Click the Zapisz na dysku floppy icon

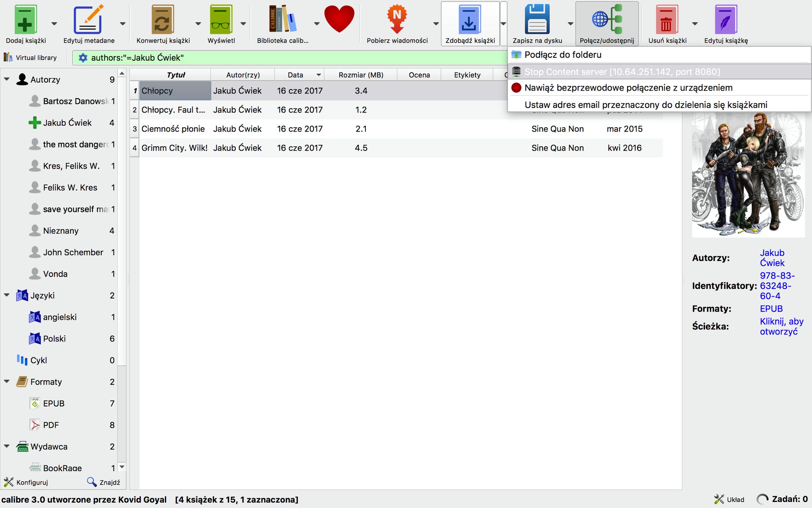pos(537,19)
